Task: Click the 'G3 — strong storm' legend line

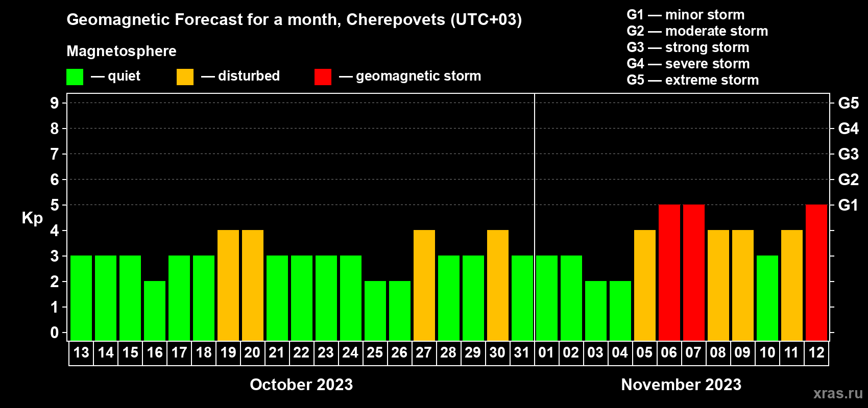Action: (x=688, y=47)
